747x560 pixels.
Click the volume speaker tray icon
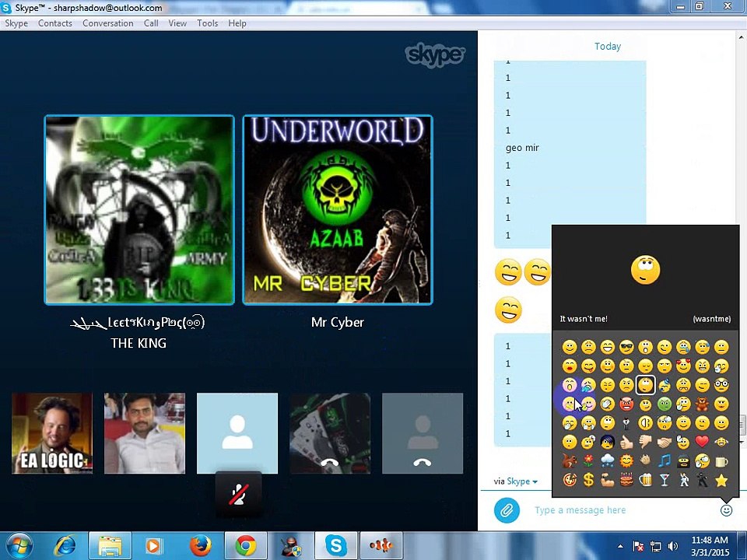point(673,546)
